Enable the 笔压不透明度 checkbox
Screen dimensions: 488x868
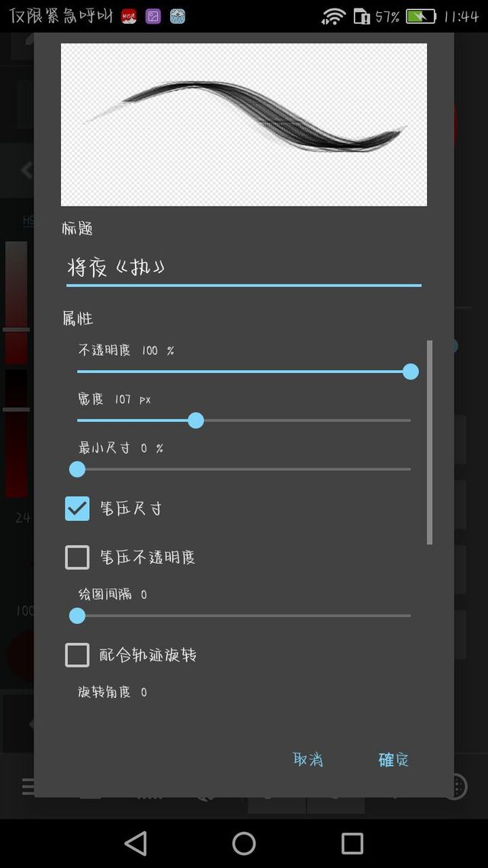pos(78,557)
